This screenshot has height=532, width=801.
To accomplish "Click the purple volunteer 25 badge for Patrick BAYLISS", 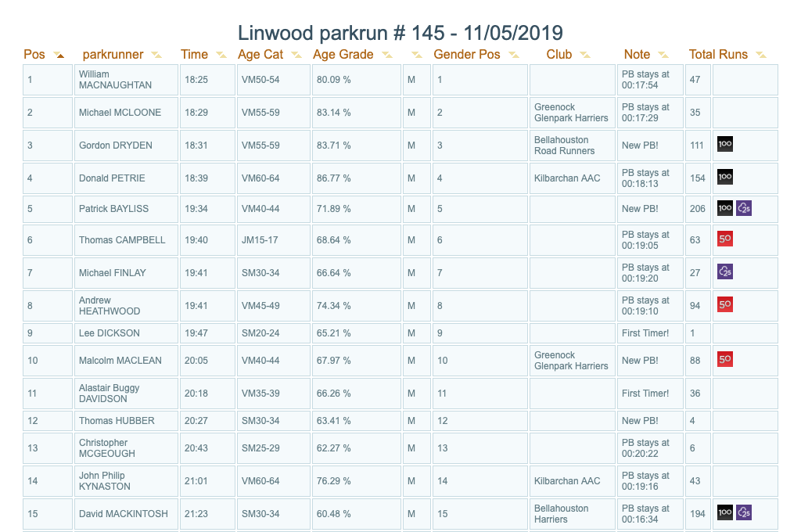I will tap(744, 208).
